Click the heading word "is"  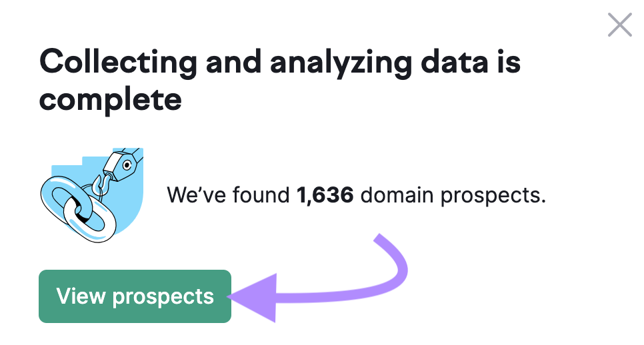coord(508,63)
